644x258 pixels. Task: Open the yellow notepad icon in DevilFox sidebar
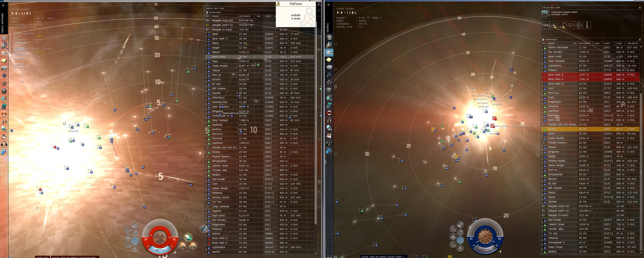(x=329, y=60)
